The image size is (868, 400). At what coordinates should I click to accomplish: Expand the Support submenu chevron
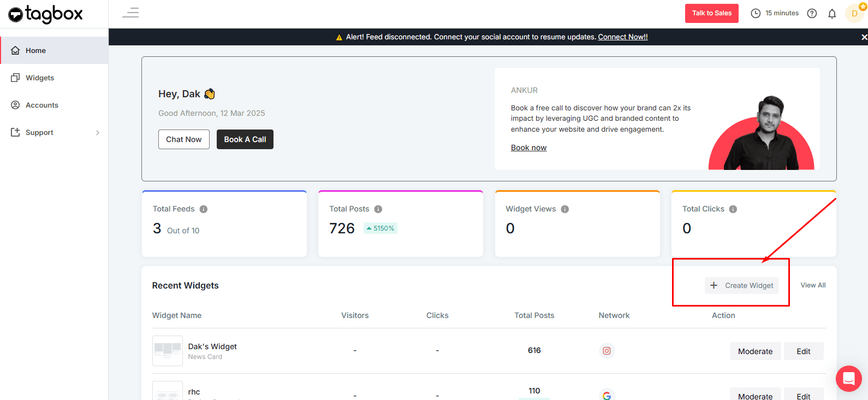click(98, 133)
